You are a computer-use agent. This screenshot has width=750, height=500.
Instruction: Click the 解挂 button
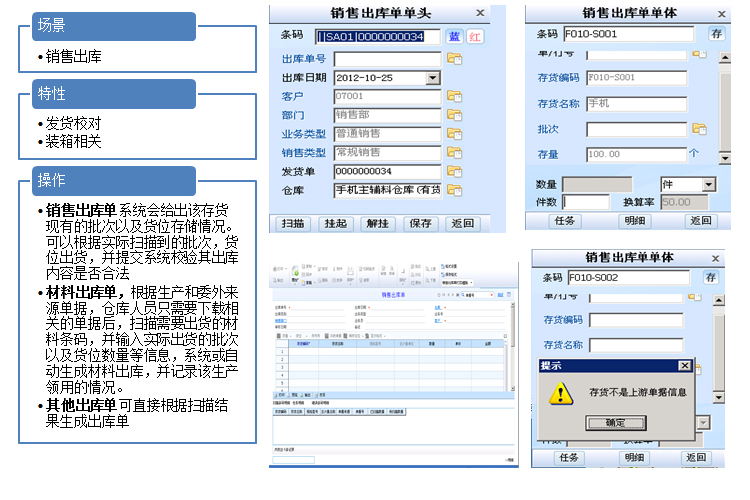[x=377, y=223]
